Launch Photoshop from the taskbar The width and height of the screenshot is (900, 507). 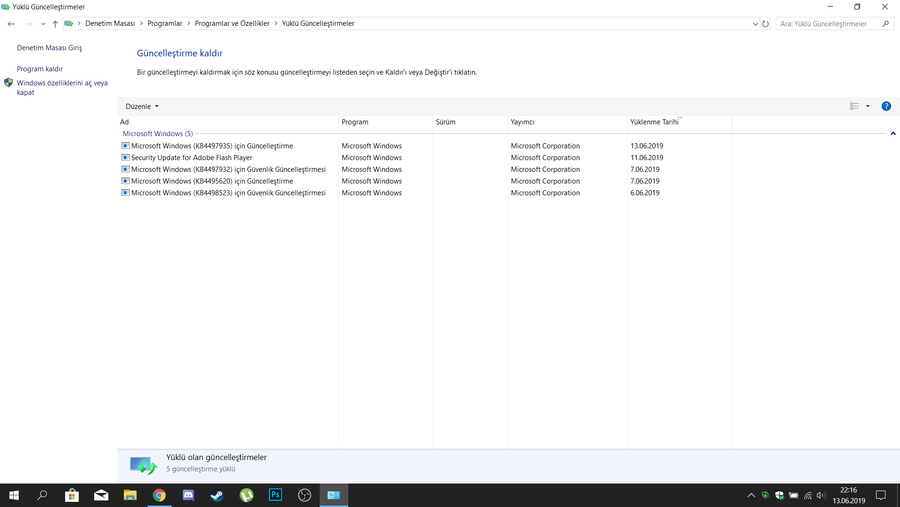click(276, 495)
